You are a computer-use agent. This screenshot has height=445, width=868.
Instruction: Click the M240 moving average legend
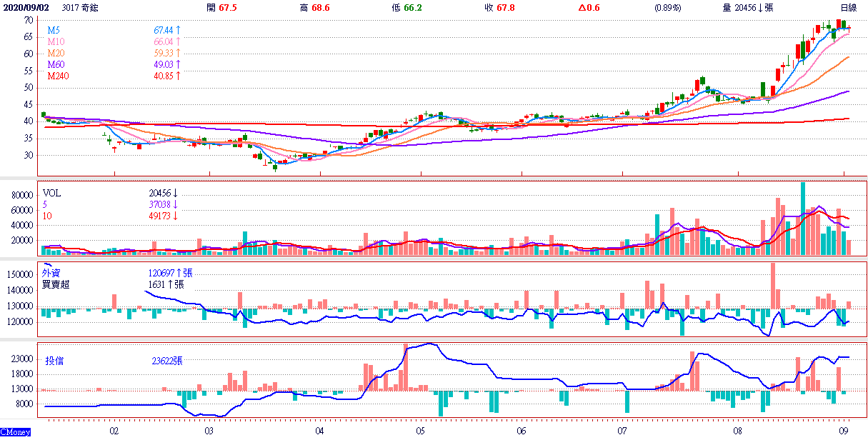click(x=58, y=76)
